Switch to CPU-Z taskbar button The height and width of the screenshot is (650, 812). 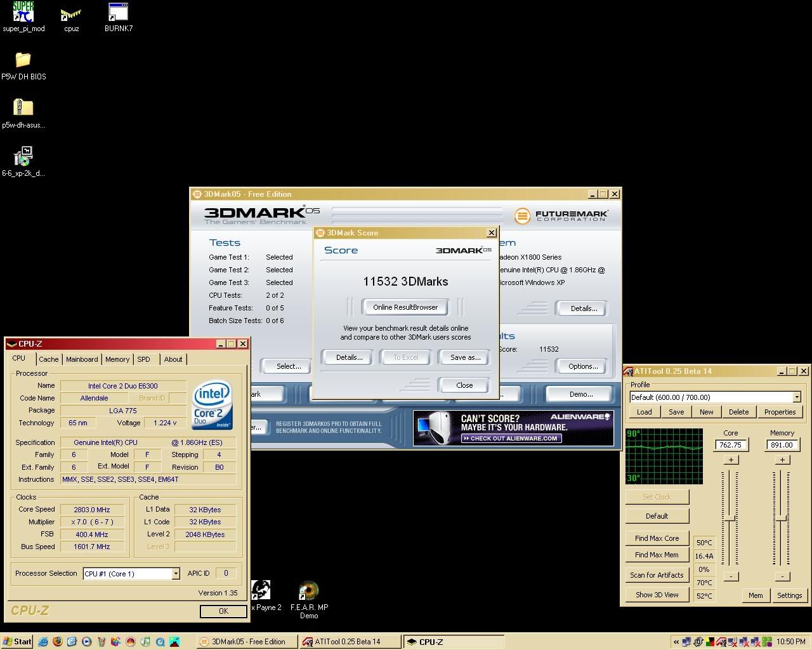[454, 642]
